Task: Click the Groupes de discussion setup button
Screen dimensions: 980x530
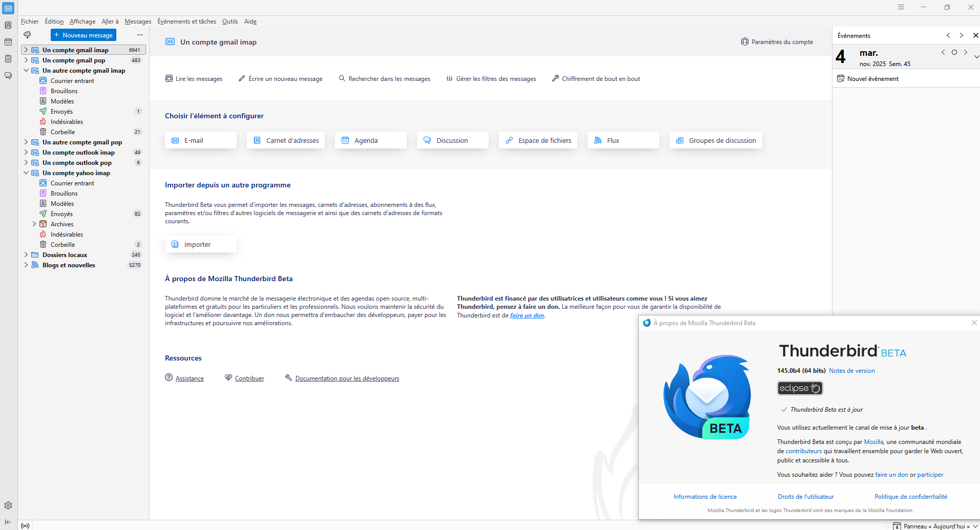Action: 716,140
